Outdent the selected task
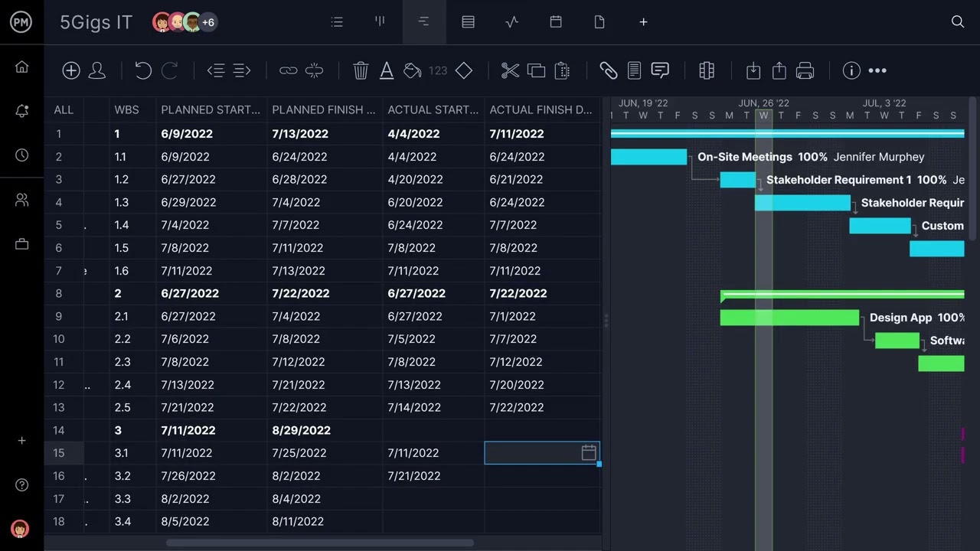The width and height of the screenshot is (980, 551). tap(215, 70)
